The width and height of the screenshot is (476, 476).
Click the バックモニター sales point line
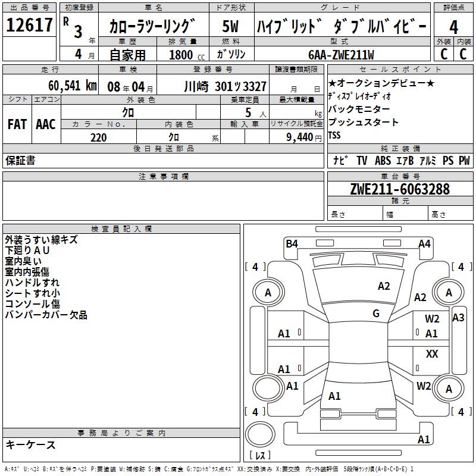pyautogui.click(x=359, y=109)
